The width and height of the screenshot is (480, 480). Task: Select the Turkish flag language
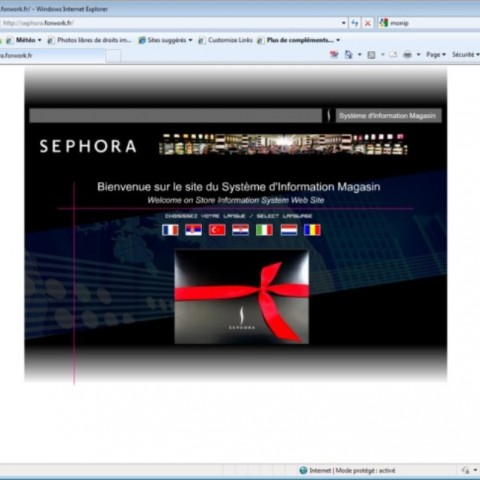[x=217, y=230]
